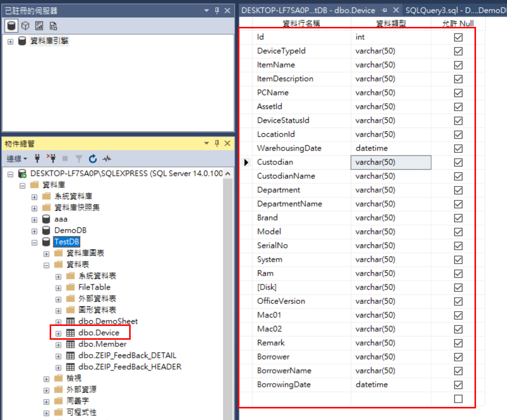Toggle Allow Null for DeviceTypeId

(x=458, y=51)
